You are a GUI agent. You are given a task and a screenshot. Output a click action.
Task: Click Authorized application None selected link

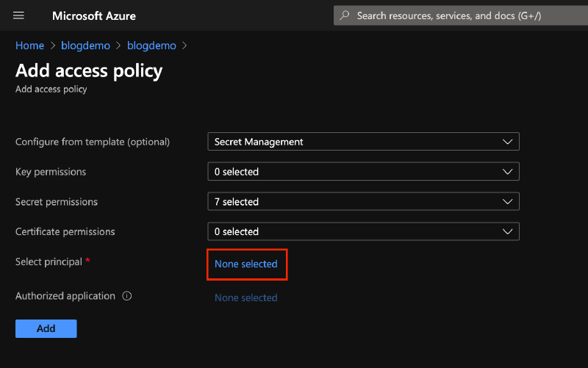coord(245,297)
